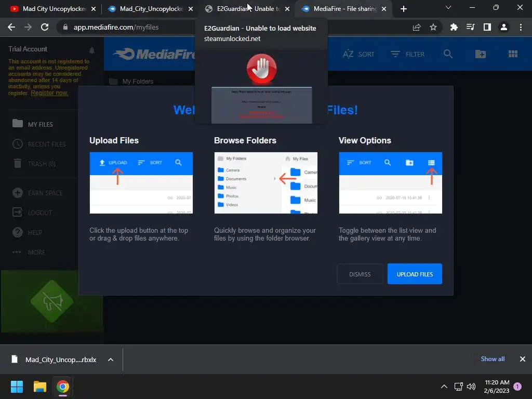Click the MediaFire logo
This screenshot has height=399, width=532.
[154, 54]
